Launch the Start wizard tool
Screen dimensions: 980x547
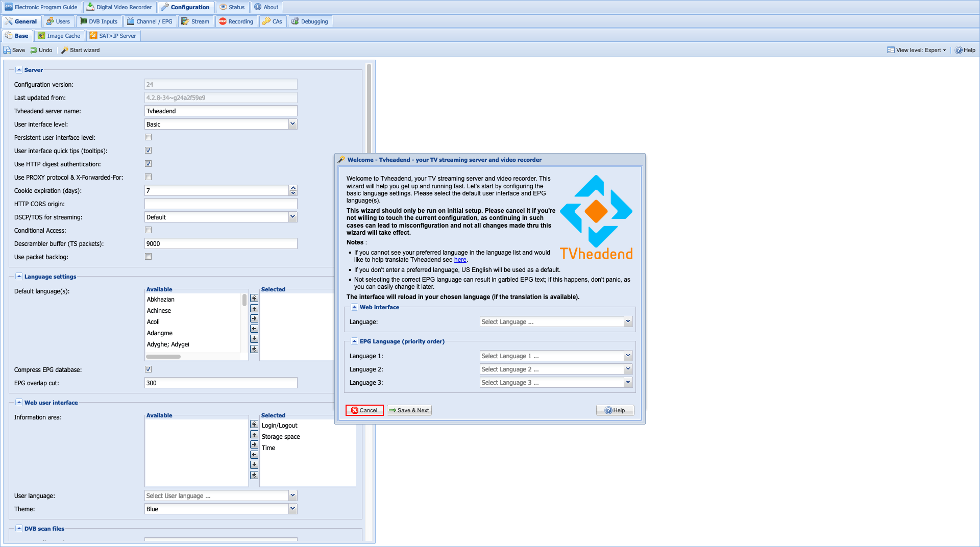[x=80, y=50]
